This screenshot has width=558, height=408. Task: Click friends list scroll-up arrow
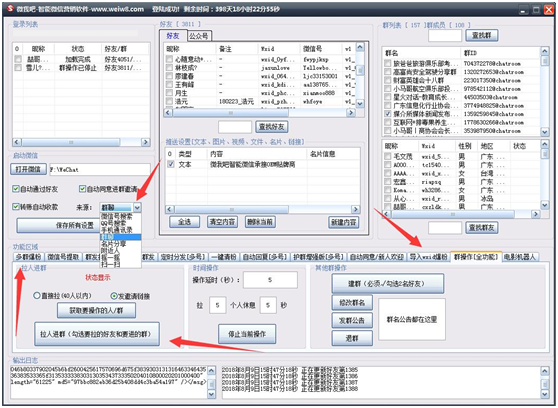click(x=360, y=47)
